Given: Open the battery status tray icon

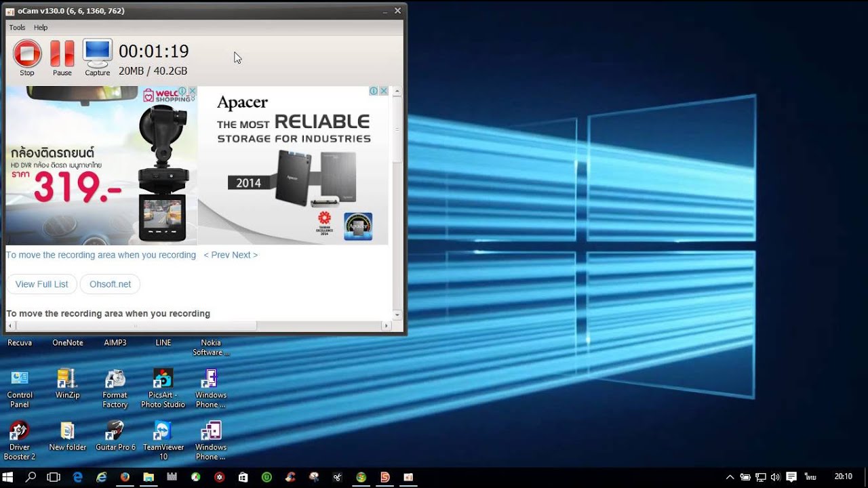Looking at the screenshot, I should [x=745, y=477].
